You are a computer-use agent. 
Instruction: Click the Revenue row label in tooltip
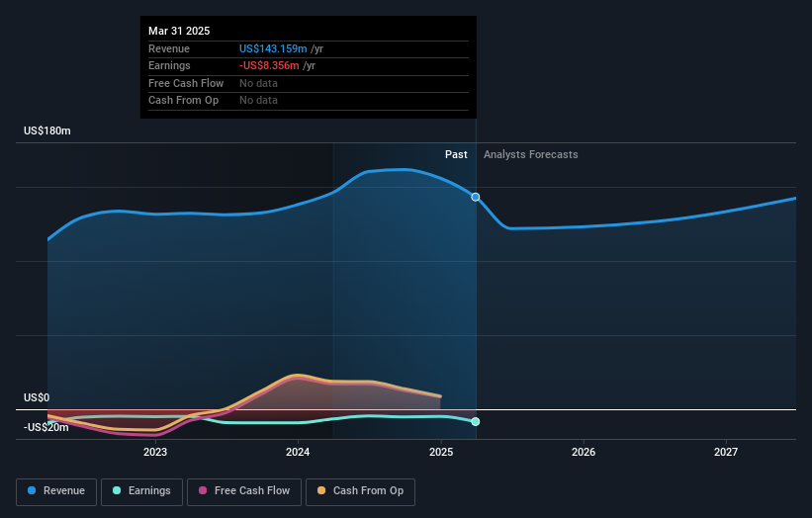pyautogui.click(x=169, y=48)
